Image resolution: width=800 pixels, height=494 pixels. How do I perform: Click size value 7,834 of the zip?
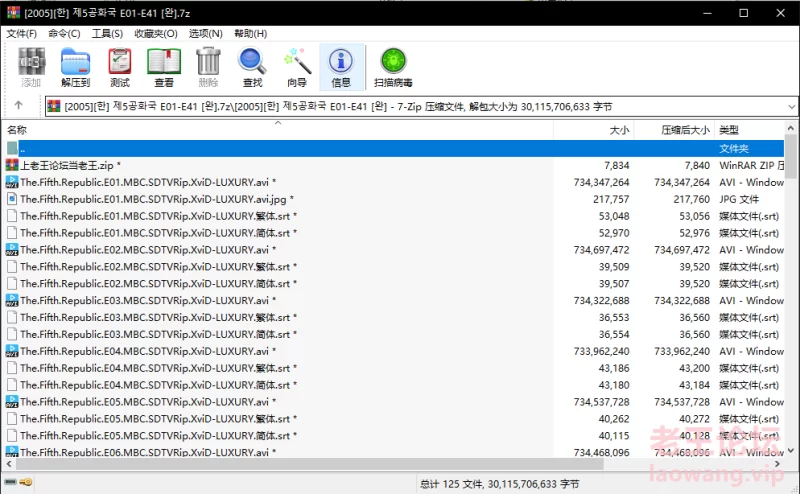click(x=616, y=165)
